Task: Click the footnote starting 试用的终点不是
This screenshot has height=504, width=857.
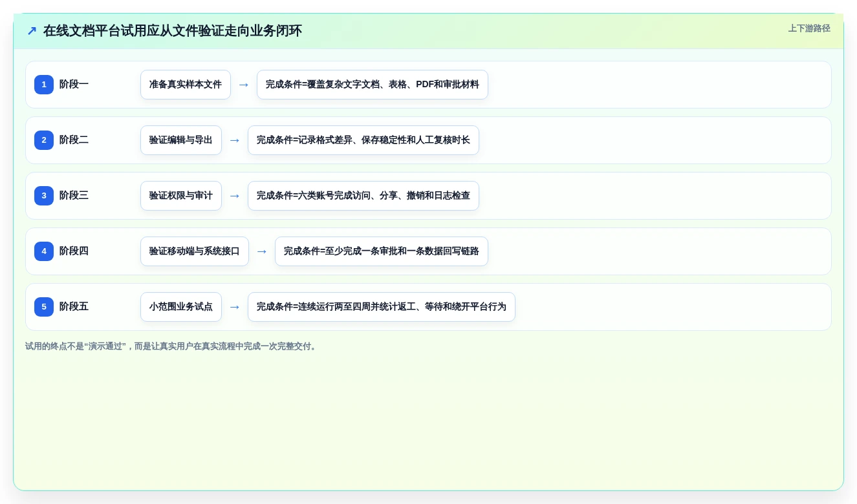Action: click(x=172, y=346)
